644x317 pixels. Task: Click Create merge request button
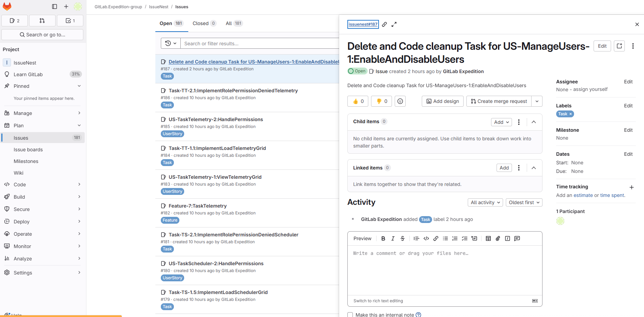coord(499,101)
